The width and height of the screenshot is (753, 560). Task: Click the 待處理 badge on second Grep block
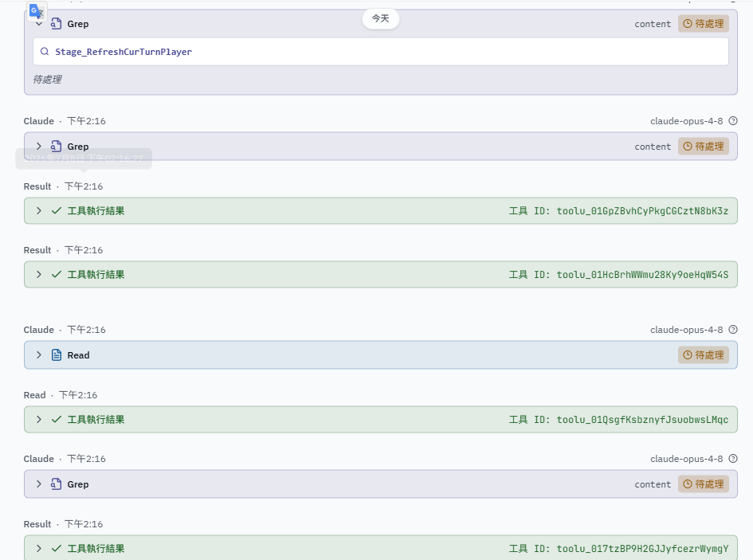pyautogui.click(x=703, y=147)
